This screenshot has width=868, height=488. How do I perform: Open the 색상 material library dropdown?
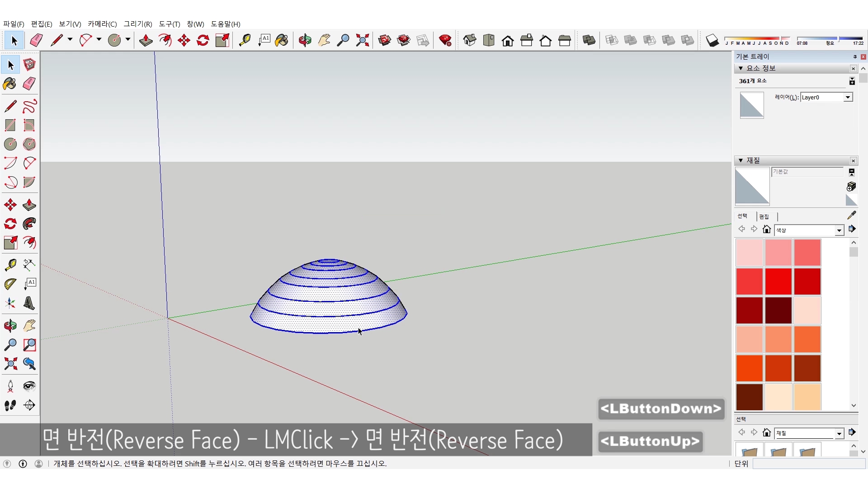point(839,230)
